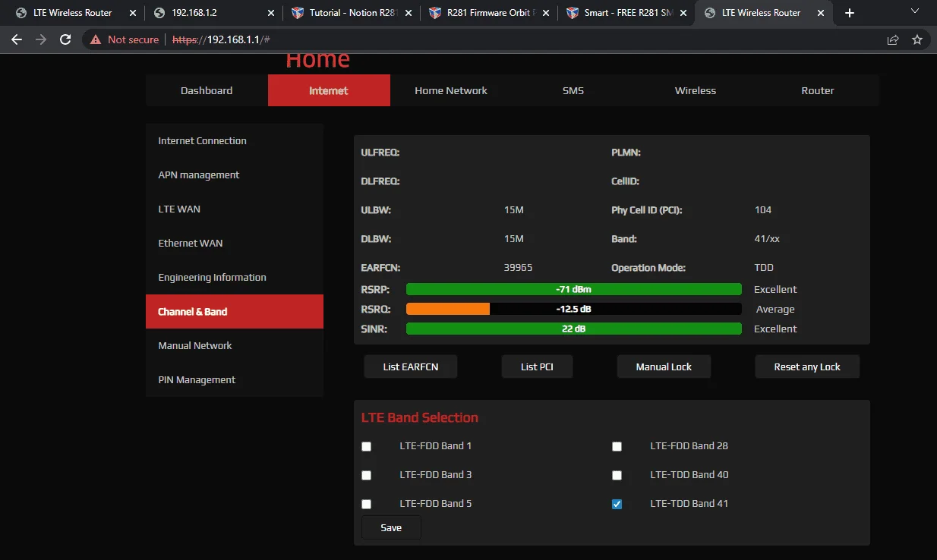937x560 pixels.
Task: Close the active LTE Wireless Router tab
Action: click(x=821, y=13)
